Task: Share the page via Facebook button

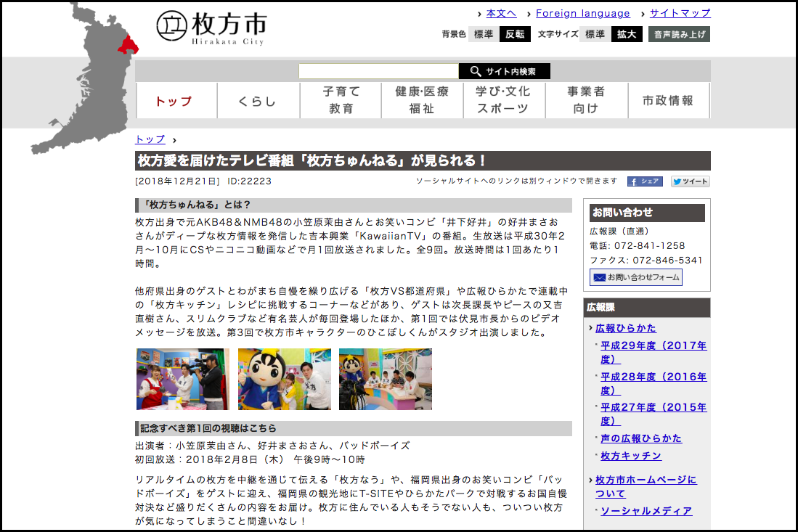Action: click(x=645, y=181)
